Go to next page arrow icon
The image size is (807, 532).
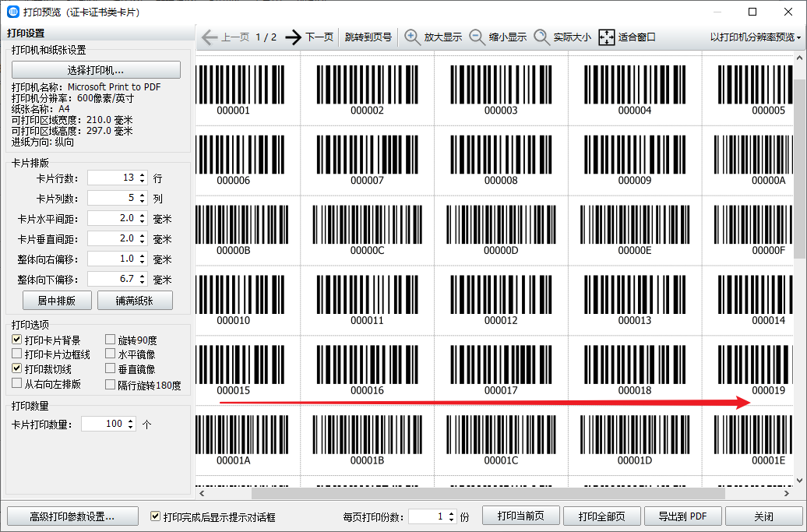294,37
